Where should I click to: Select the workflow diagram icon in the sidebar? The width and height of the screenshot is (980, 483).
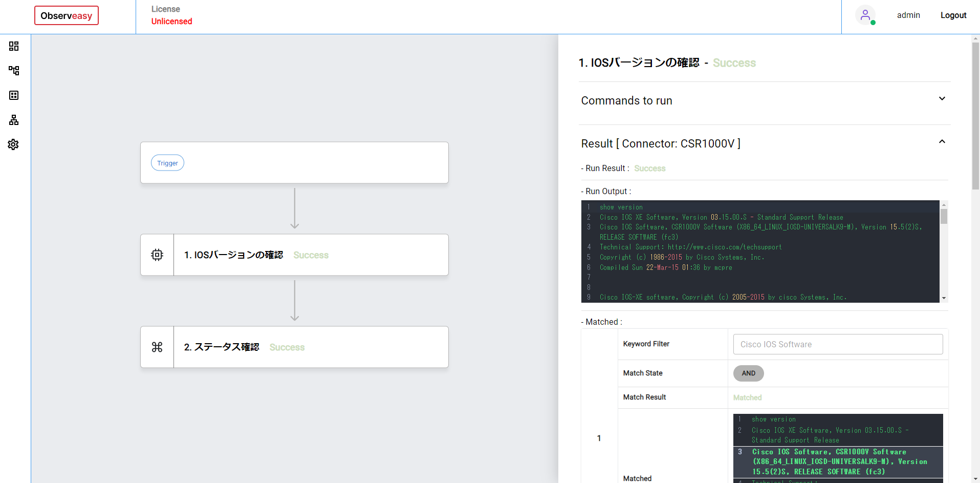[13, 71]
